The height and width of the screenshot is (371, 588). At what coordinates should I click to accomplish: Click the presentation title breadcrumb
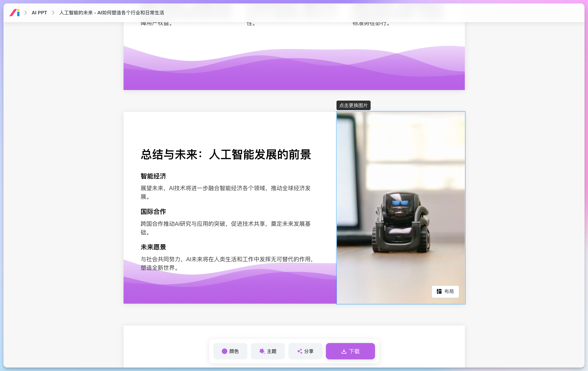coord(111,13)
